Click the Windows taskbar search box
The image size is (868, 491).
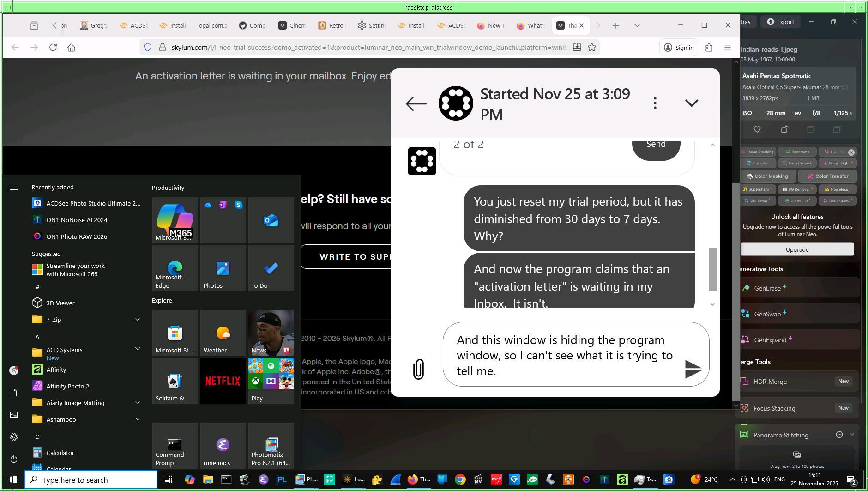point(91,479)
